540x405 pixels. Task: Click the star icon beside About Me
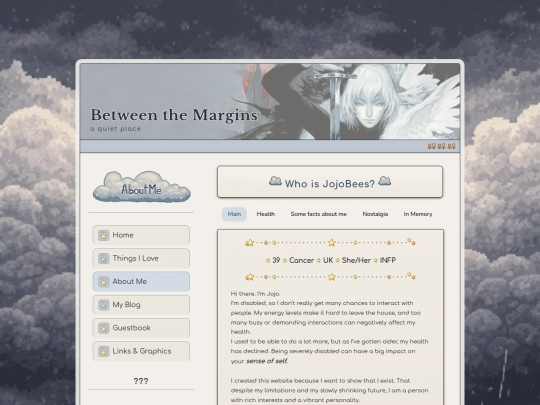point(104,282)
